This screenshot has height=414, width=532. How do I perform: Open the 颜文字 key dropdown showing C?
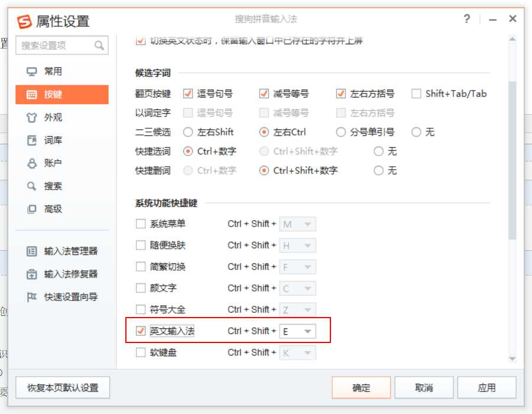[x=297, y=288]
